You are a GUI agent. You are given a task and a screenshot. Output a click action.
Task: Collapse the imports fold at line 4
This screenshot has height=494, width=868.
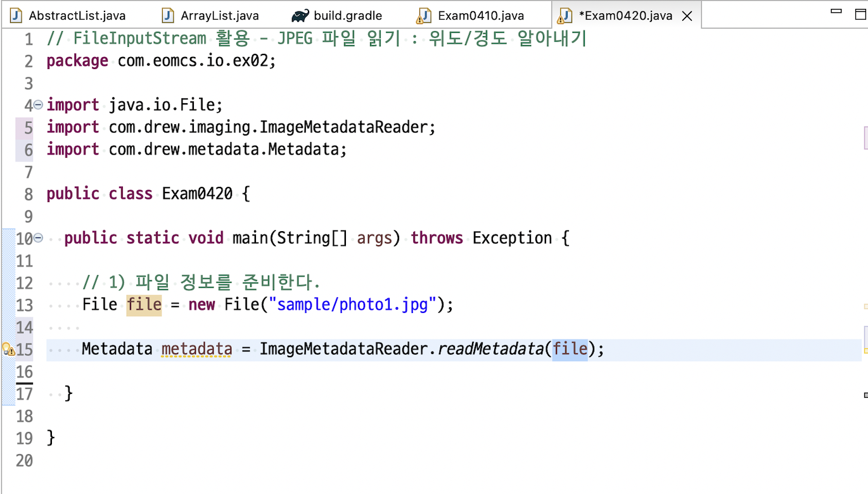tap(38, 105)
